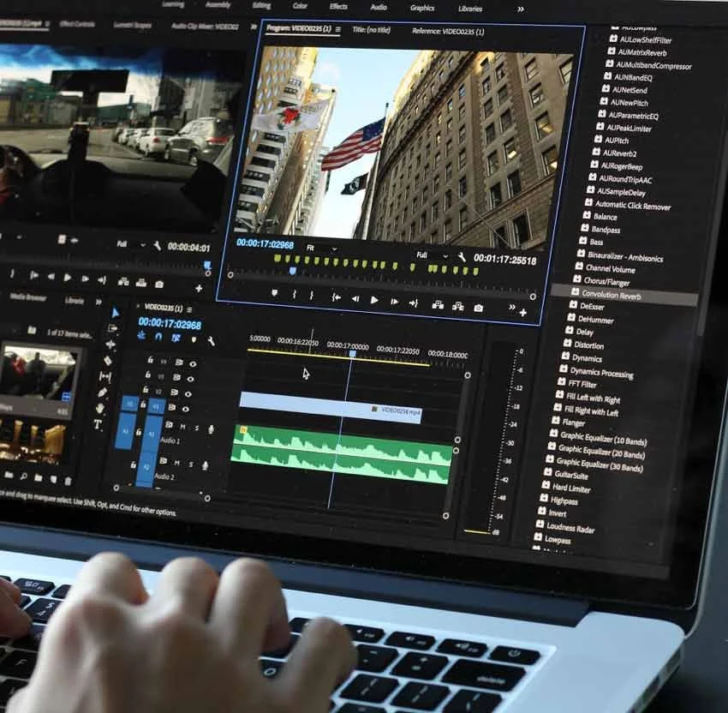Select the Type tool
This screenshot has height=713, width=728.
pyautogui.click(x=98, y=424)
